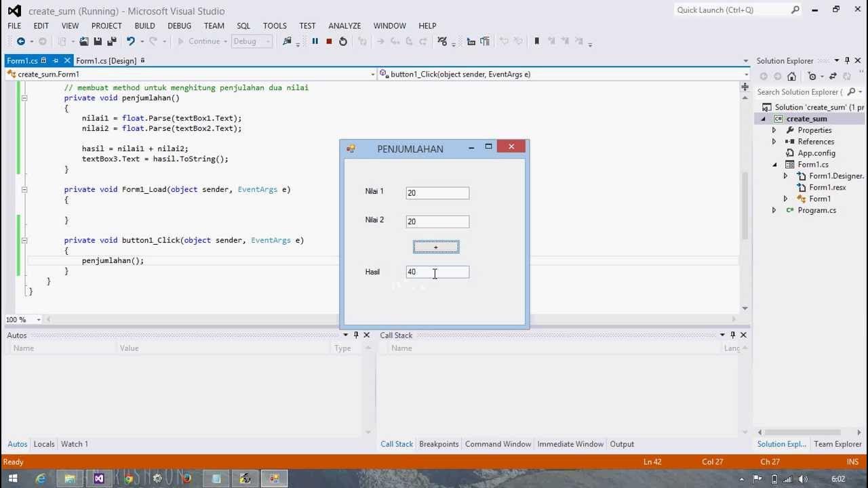This screenshot has width=868, height=488.
Task: Collapse the create_sum project node
Action: point(763,119)
